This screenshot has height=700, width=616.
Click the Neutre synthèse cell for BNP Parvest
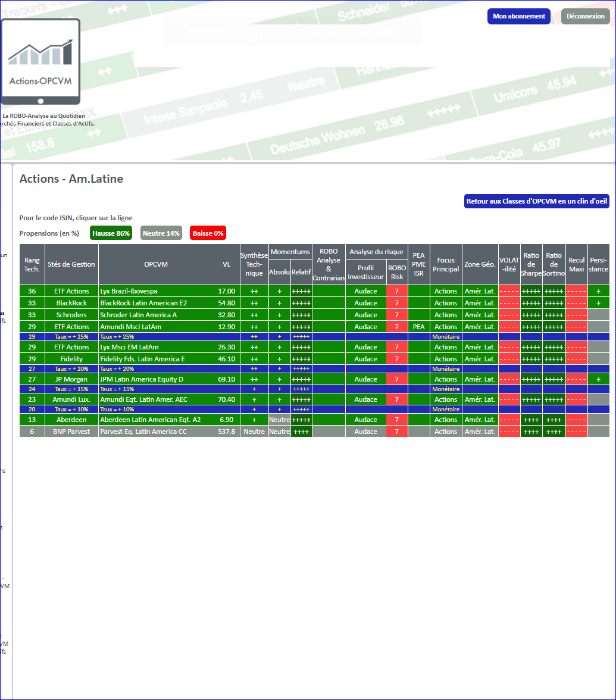[x=254, y=432]
